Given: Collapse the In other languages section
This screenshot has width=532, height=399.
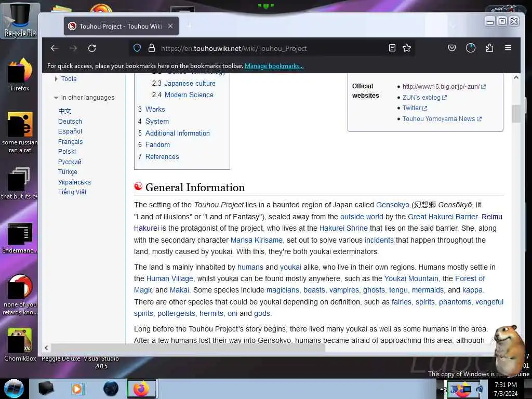Looking at the screenshot, I should (84, 98).
